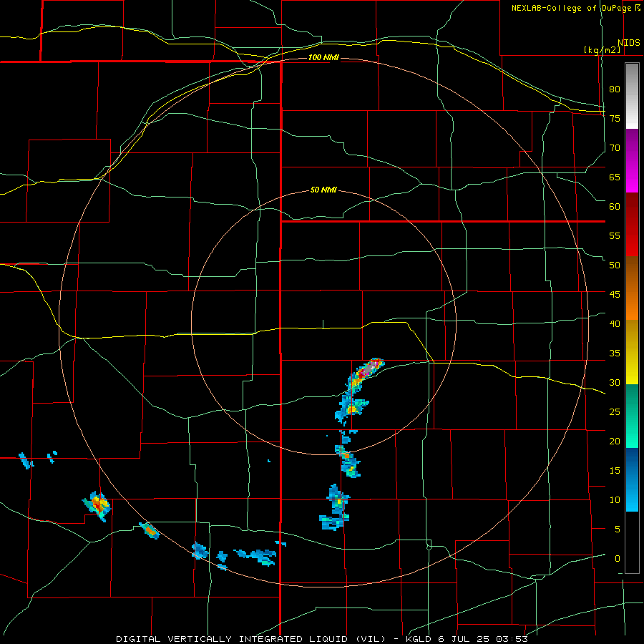Click the 100 NMI range ring label

pyautogui.click(x=323, y=57)
